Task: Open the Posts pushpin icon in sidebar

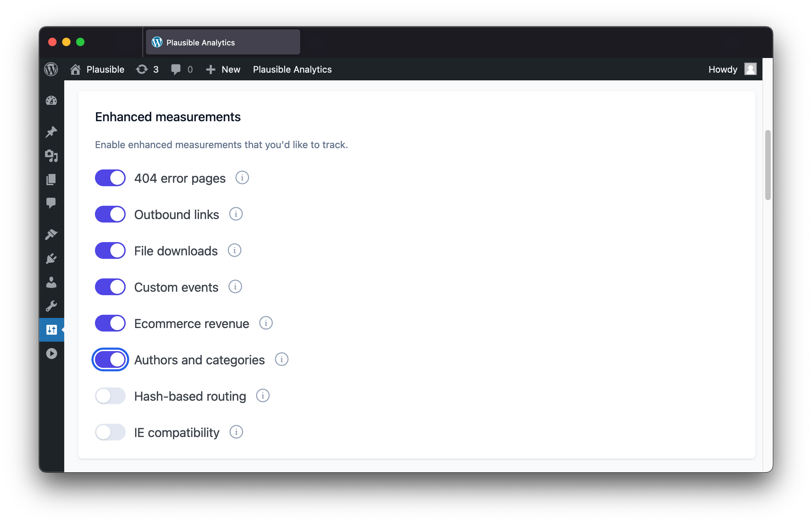Action: tap(51, 132)
